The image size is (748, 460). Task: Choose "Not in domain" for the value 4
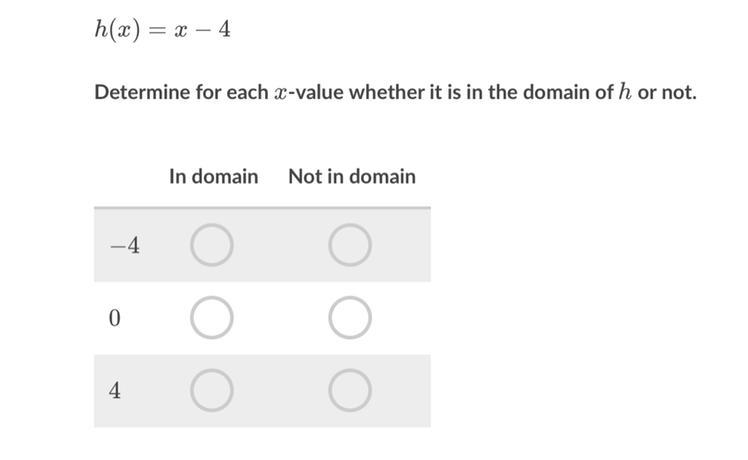coord(350,390)
